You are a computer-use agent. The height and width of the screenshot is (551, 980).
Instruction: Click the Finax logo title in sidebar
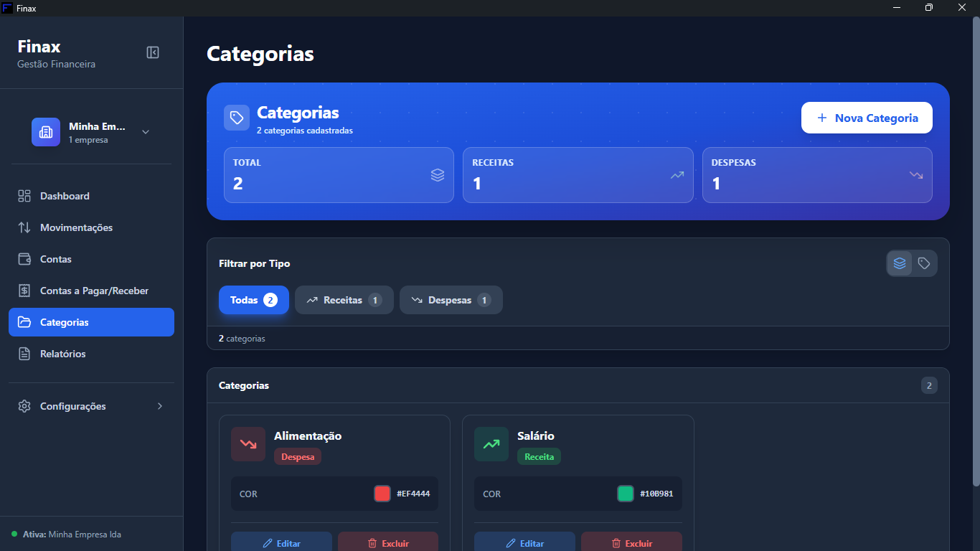pos(39,47)
